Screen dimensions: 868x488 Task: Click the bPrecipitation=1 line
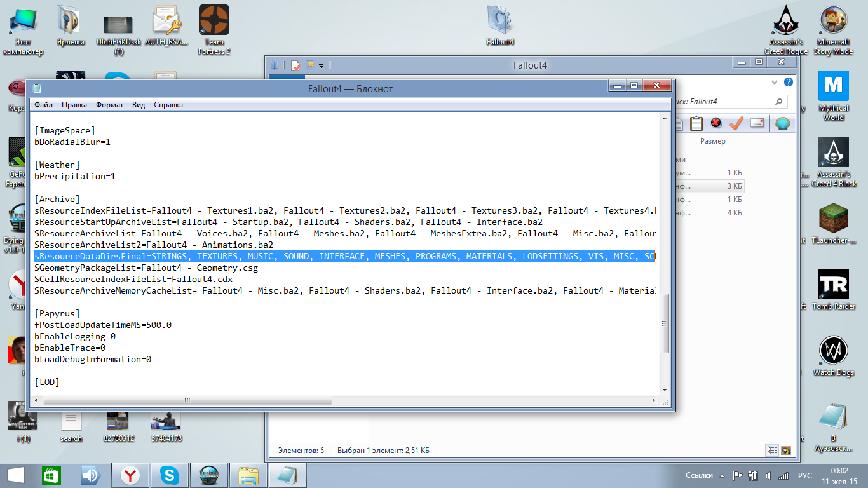[75, 176]
